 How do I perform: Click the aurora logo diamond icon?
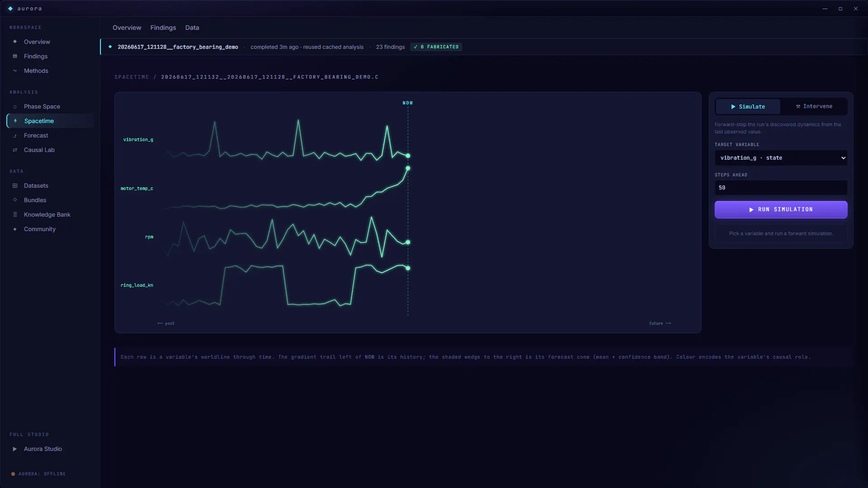(10, 9)
